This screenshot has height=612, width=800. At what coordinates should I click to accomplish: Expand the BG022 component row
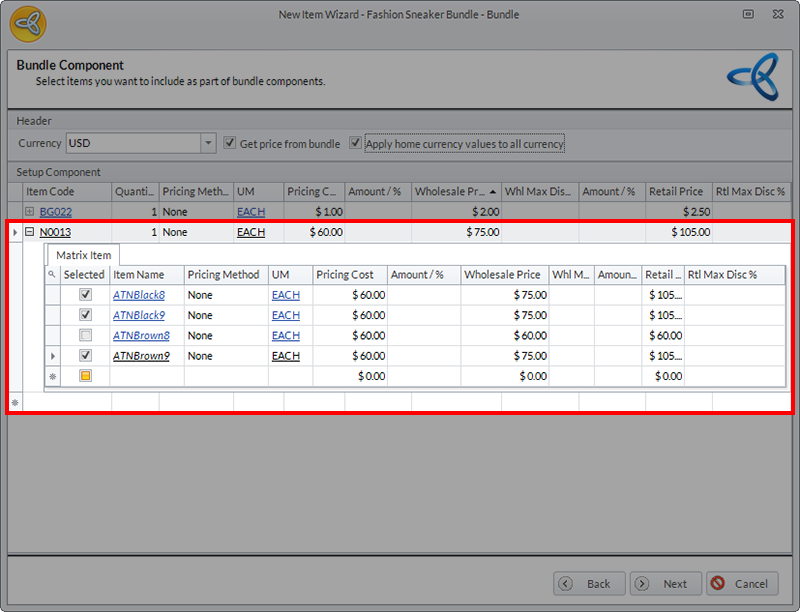pos(29,212)
